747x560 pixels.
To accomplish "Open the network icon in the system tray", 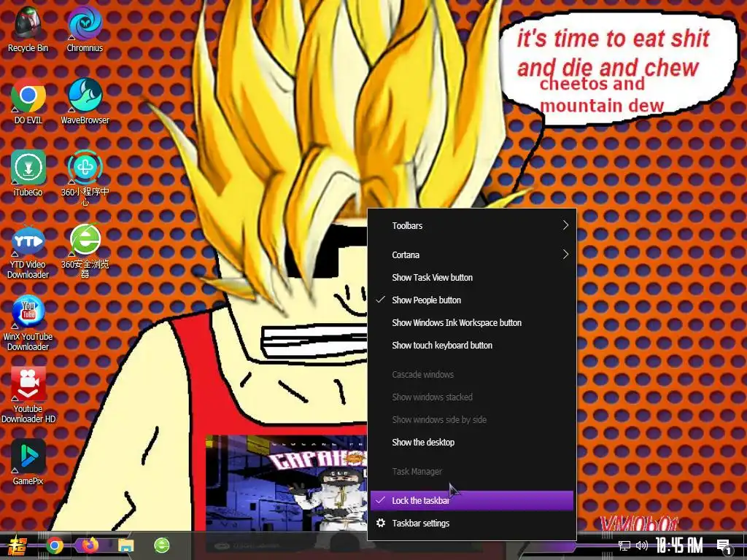I will (x=624, y=545).
